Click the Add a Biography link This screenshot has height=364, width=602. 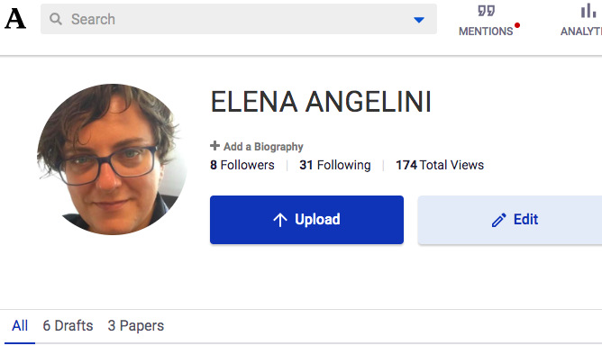[263, 146]
